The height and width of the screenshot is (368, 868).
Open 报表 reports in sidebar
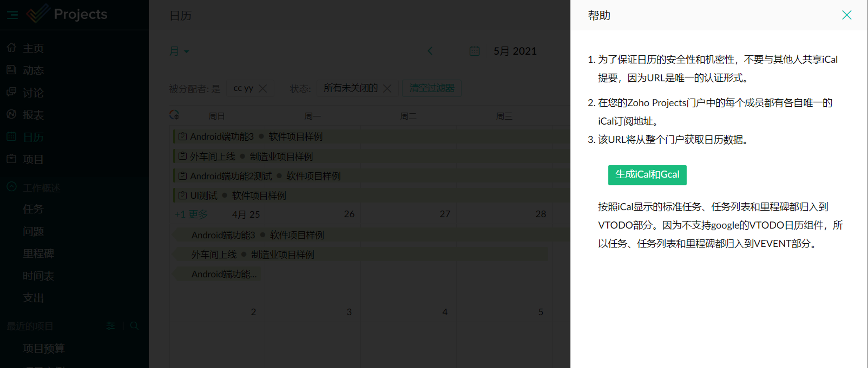(33, 115)
